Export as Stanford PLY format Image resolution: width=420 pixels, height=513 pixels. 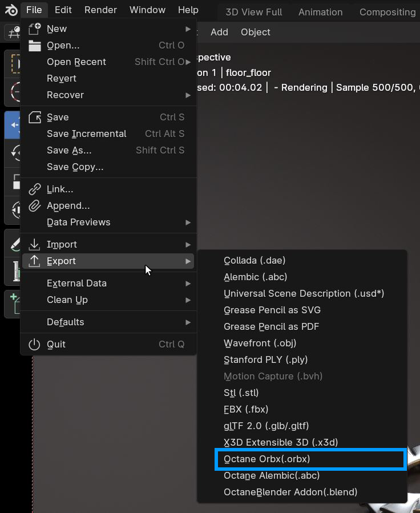pyautogui.click(x=260, y=359)
